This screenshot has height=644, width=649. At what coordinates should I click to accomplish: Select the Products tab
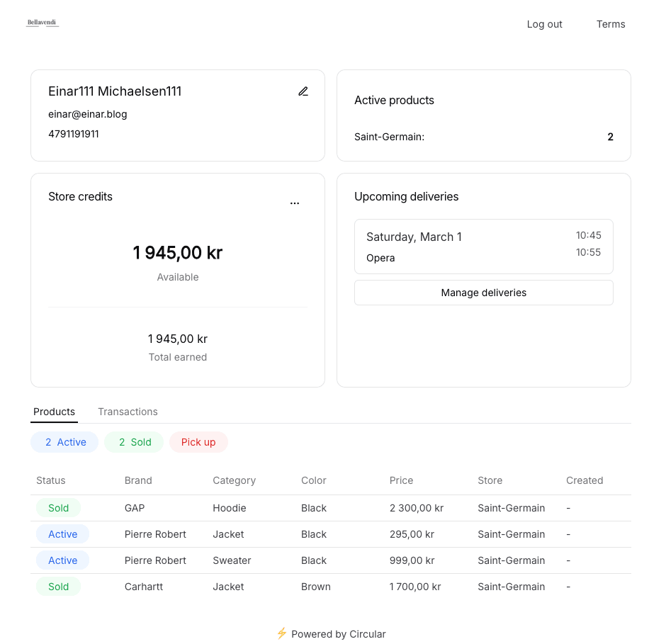[54, 412]
